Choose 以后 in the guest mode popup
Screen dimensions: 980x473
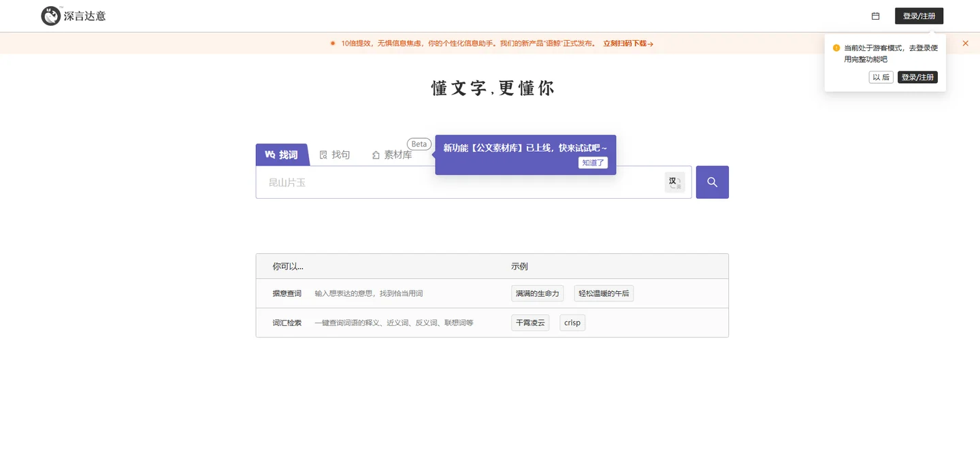(x=881, y=77)
